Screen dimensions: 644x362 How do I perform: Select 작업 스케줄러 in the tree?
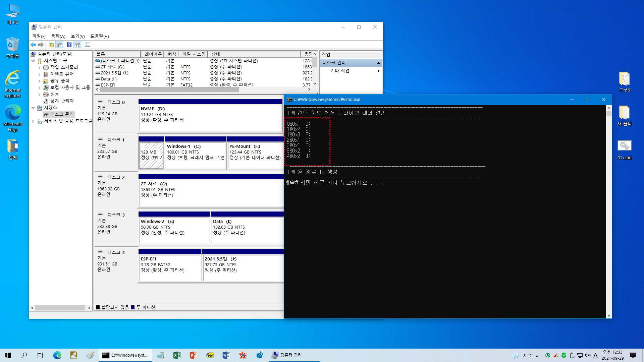64,67
